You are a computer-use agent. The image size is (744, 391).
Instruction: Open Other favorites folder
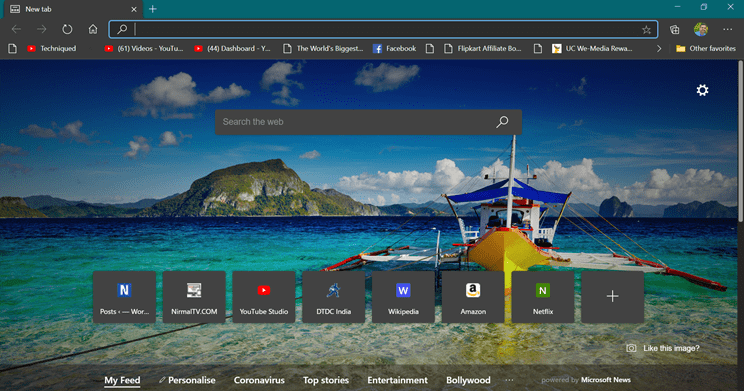click(x=706, y=48)
